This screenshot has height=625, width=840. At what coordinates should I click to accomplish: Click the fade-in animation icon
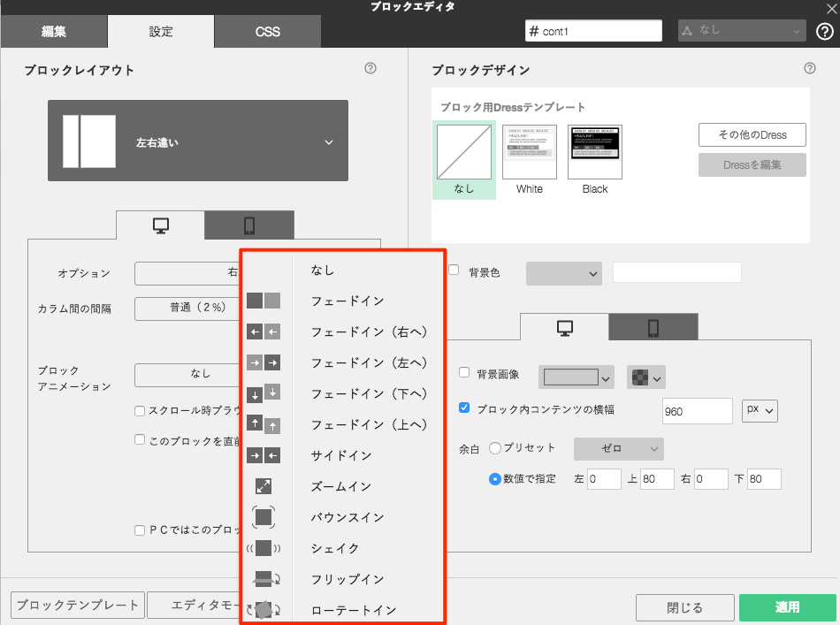pyautogui.click(x=263, y=301)
